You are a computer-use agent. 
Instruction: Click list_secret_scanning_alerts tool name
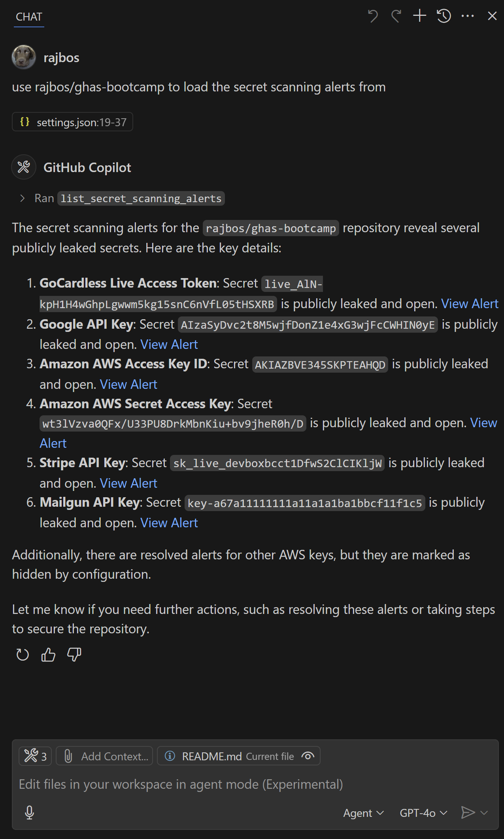pos(141,198)
